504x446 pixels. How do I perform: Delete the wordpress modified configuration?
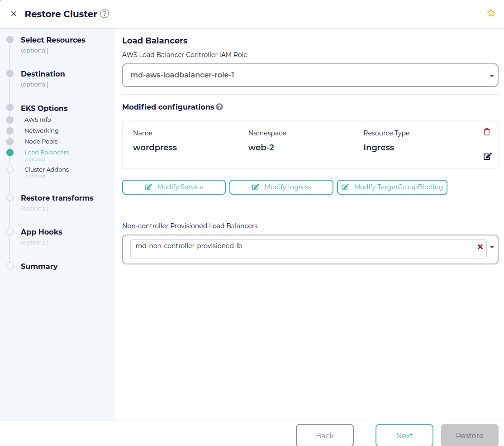pyautogui.click(x=487, y=132)
